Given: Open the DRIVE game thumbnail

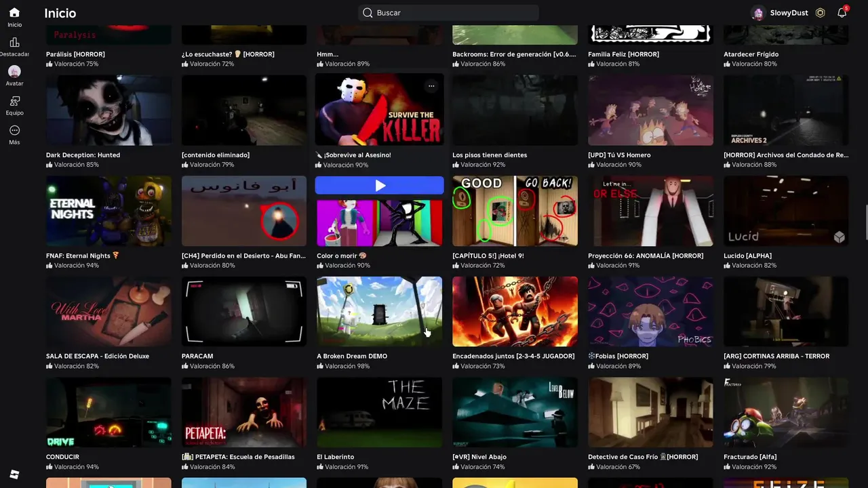Looking at the screenshot, I should coord(108,412).
